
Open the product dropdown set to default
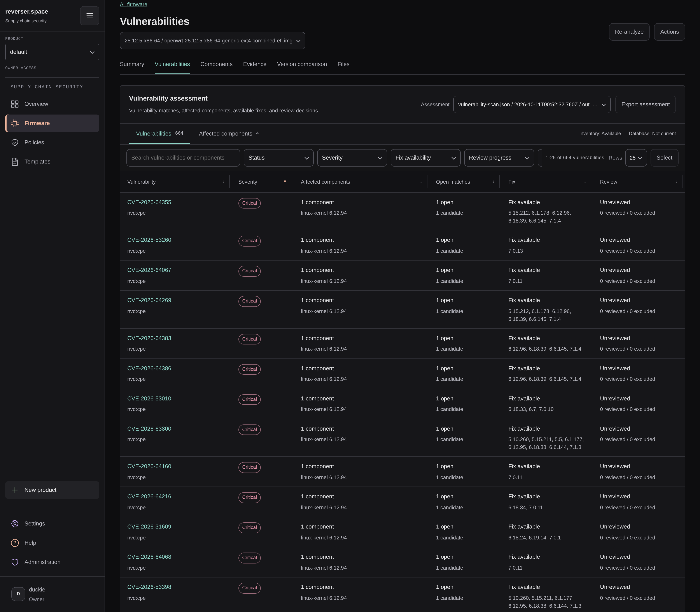(52, 52)
